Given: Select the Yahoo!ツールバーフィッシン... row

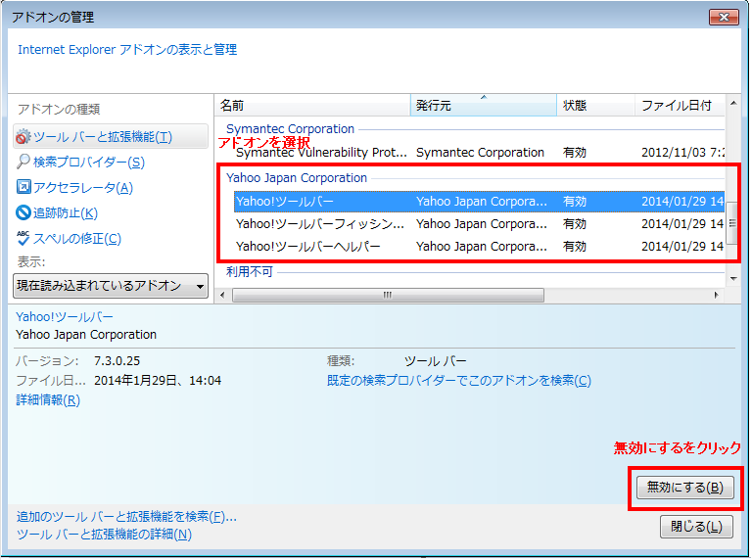Looking at the screenshot, I should click(x=479, y=224).
